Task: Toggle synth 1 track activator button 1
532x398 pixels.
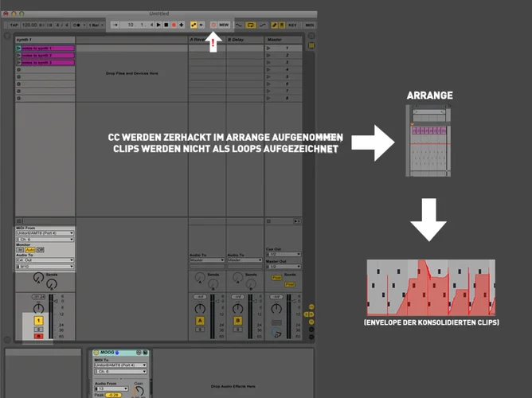Action: (38, 320)
